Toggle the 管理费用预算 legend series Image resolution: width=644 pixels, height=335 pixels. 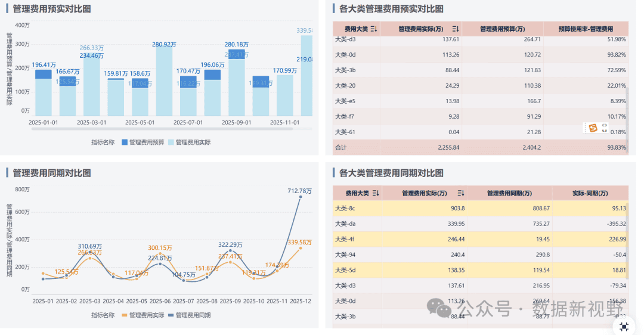pyautogui.click(x=143, y=142)
